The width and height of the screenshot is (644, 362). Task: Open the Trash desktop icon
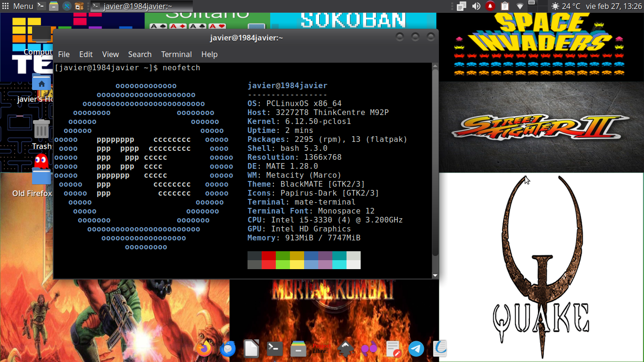(41, 130)
